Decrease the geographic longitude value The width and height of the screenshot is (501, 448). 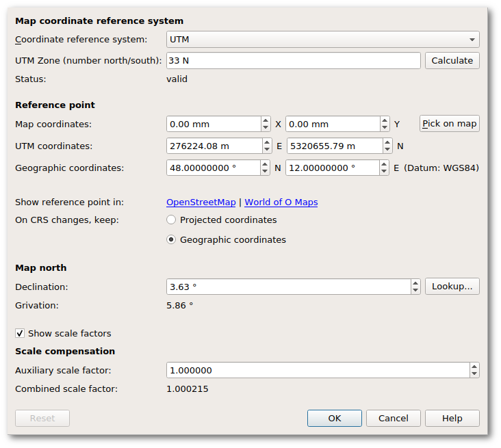384,171
